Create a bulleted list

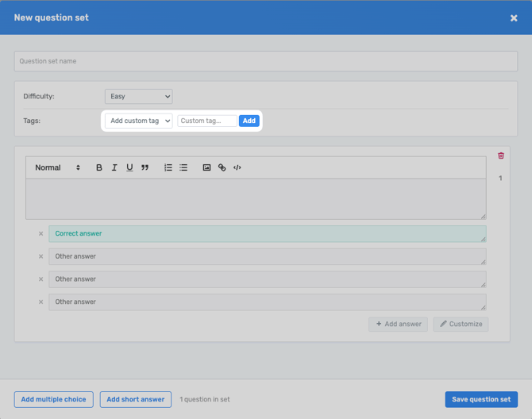[x=183, y=167]
